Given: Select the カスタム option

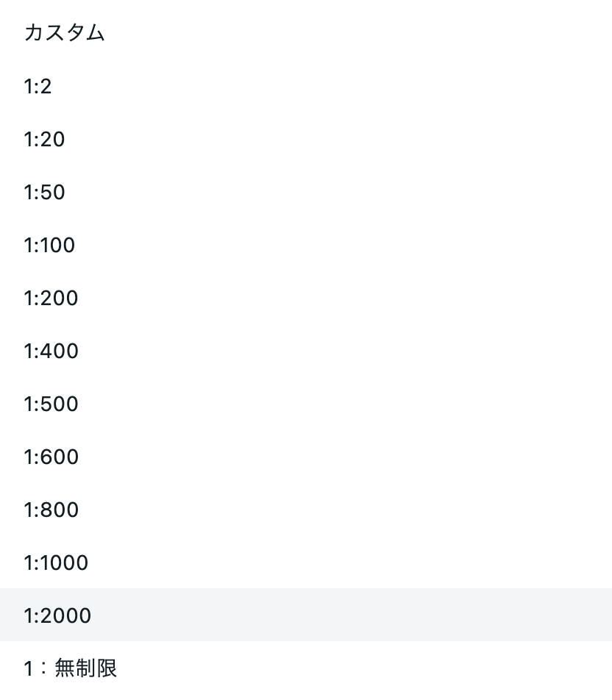Looking at the screenshot, I should pos(306,33).
